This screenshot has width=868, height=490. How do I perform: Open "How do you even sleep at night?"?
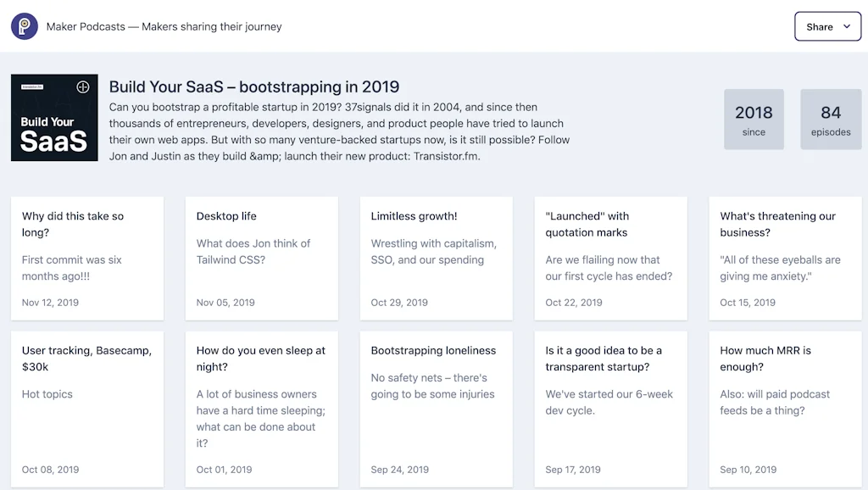click(x=262, y=409)
